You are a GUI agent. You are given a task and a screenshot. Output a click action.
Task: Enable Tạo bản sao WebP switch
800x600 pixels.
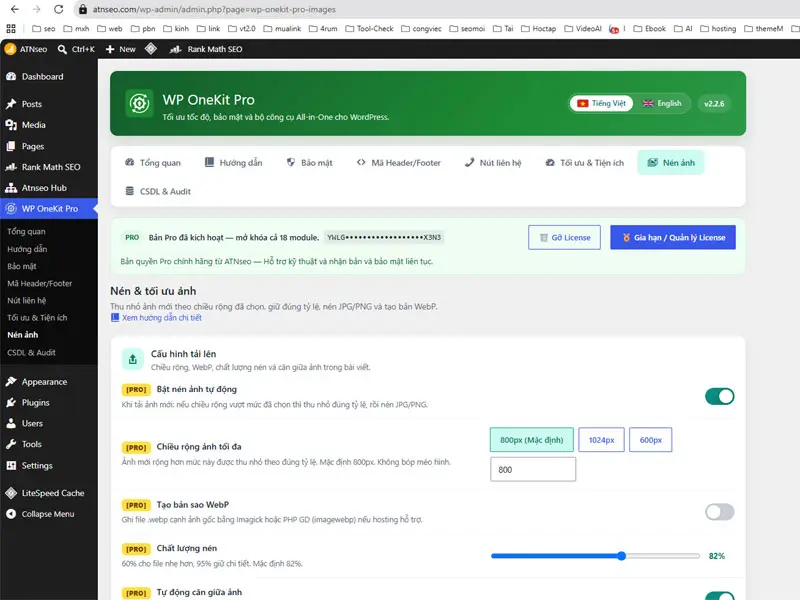coord(719,512)
